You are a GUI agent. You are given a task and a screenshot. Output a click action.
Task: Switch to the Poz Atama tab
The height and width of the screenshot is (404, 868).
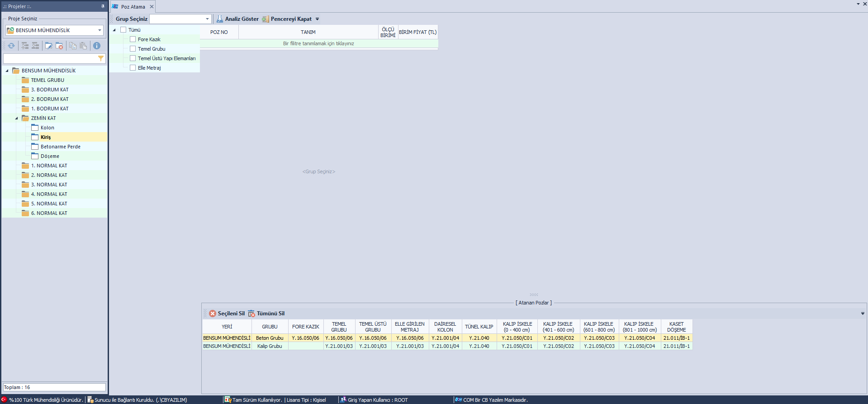coord(133,7)
